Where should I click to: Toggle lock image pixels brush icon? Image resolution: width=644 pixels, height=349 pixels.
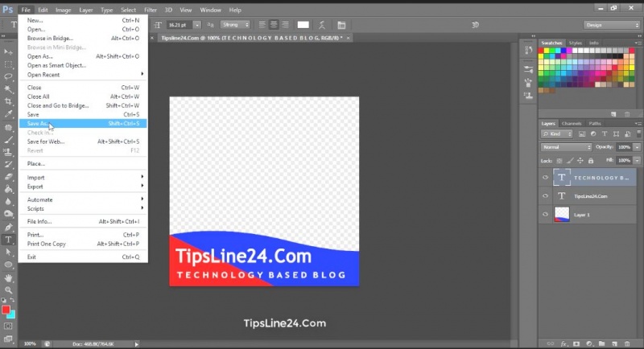[x=570, y=161]
